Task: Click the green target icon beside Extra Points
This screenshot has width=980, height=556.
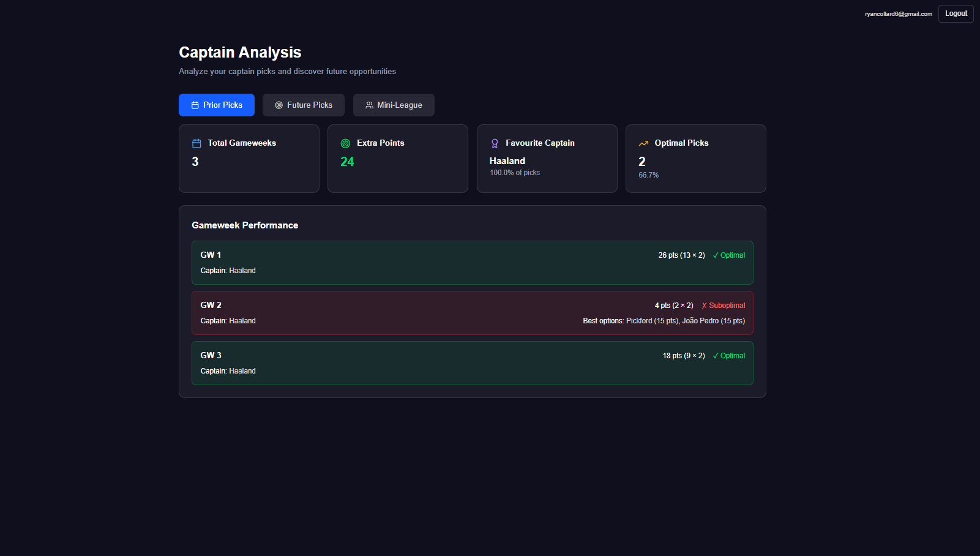Action: click(345, 143)
